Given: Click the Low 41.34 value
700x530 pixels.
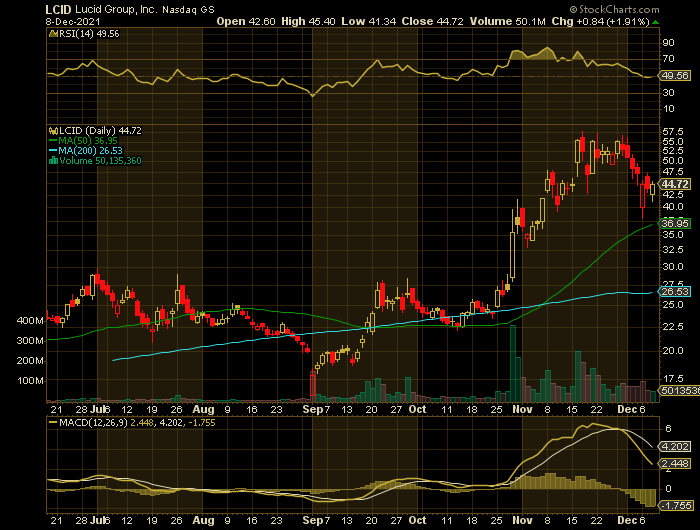Looking at the screenshot, I should coord(368,21).
